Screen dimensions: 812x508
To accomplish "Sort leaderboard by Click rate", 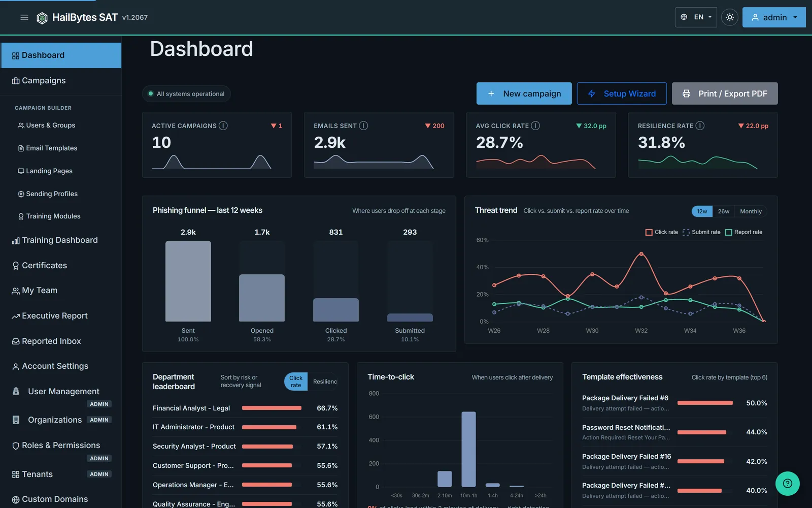I will click(x=296, y=382).
